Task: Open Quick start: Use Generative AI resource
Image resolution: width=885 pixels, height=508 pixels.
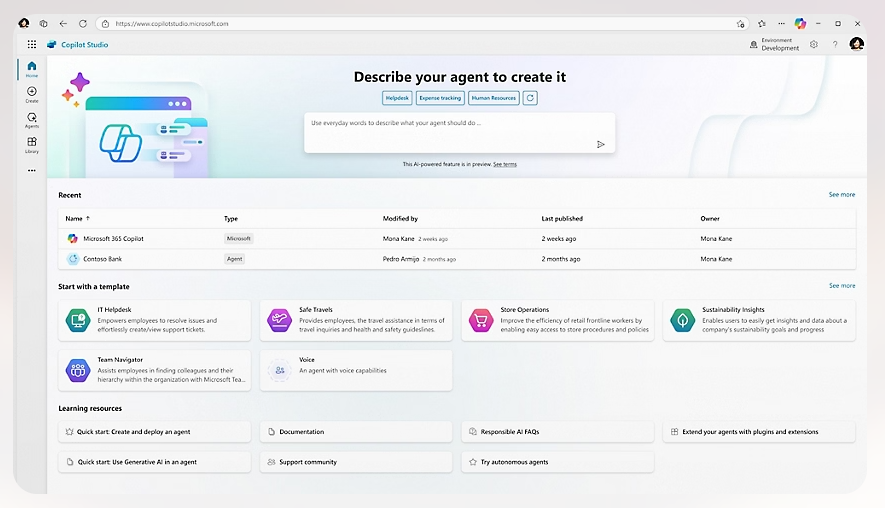Action: [154, 462]
